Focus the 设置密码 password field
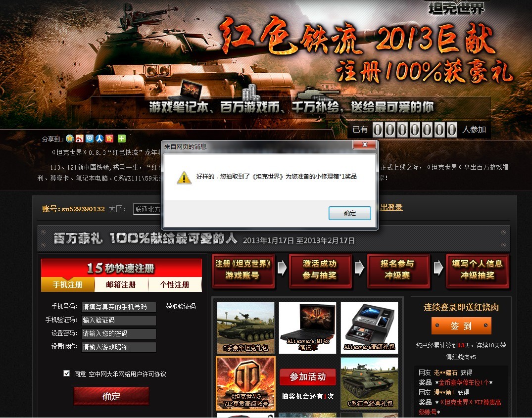This screenshot has height=418, width=532. click(x=119, y=333)
